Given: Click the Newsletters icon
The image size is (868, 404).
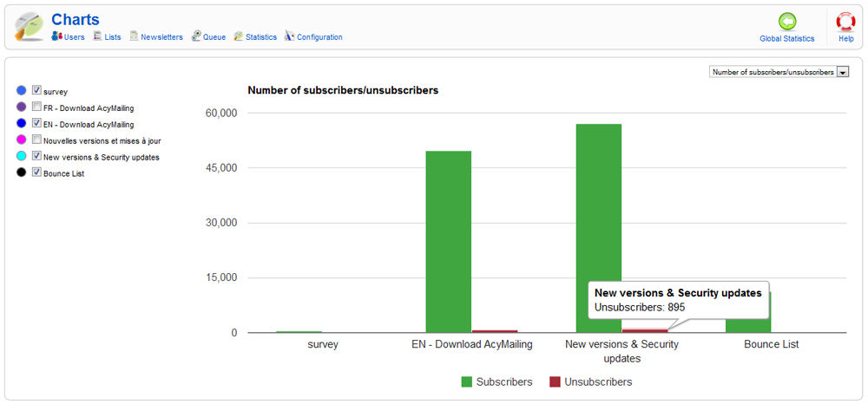Looking at the screenshot, I should [x=135, y=36].
